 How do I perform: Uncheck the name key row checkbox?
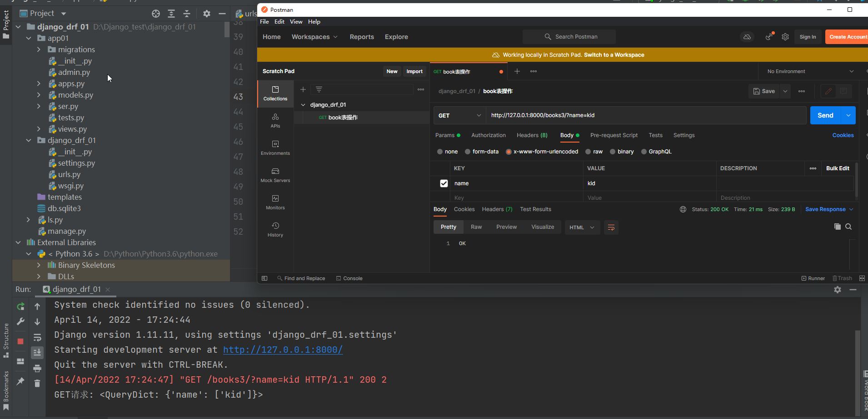444,183
